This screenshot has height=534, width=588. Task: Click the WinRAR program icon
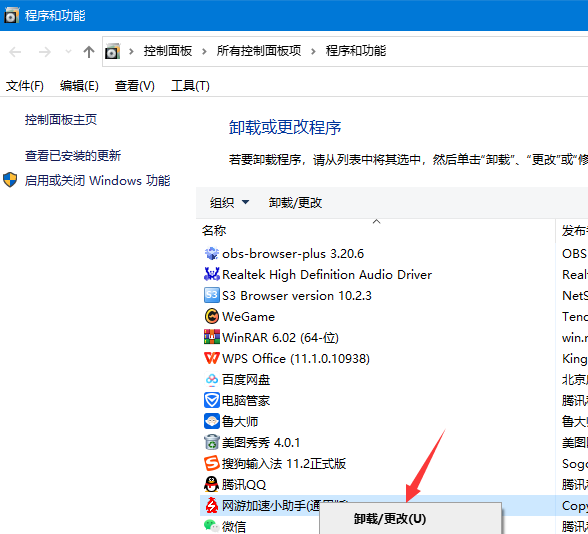point(212,337)
